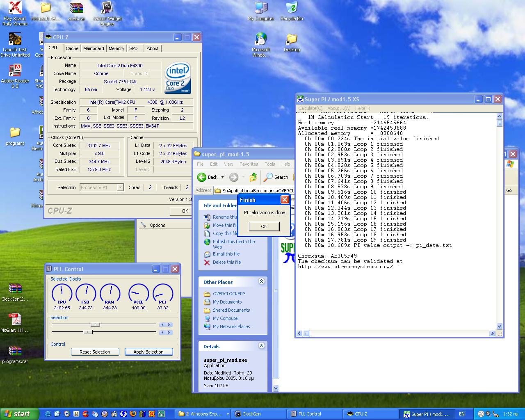This screenshot has width=525, height=420.
Task: Switch to the SPD tab in CPU-Z
Action: point(134,48)
